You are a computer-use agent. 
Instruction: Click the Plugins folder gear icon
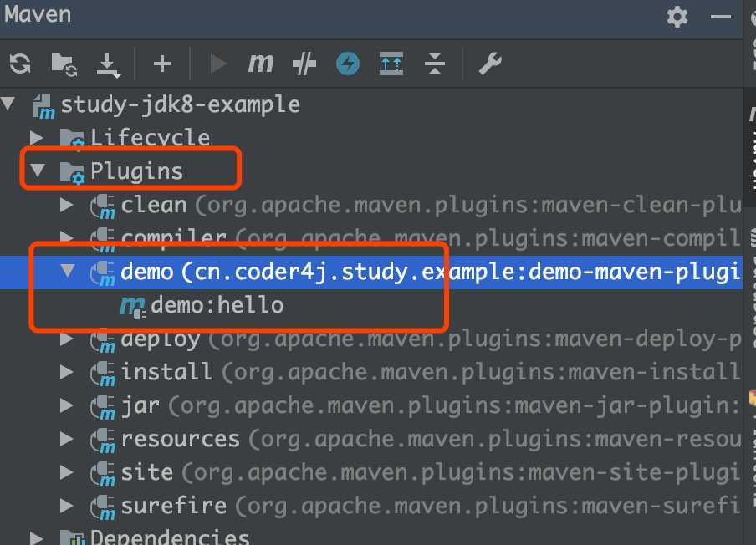[x=72, y=172]
